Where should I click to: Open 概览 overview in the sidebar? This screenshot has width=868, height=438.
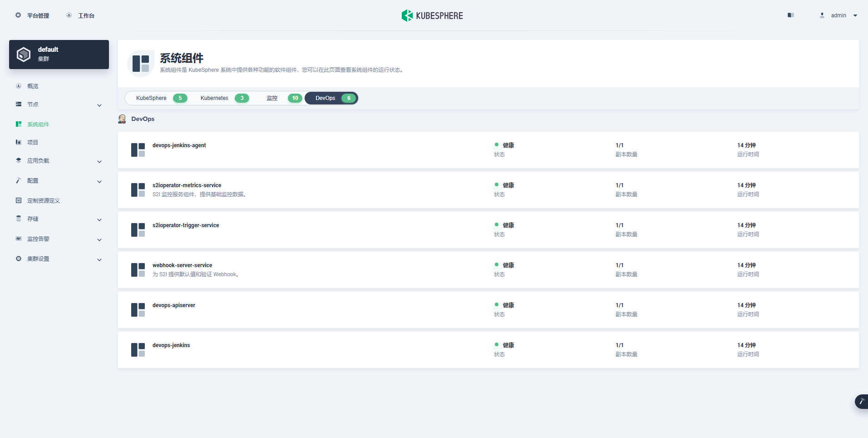[x=33, y=86]
